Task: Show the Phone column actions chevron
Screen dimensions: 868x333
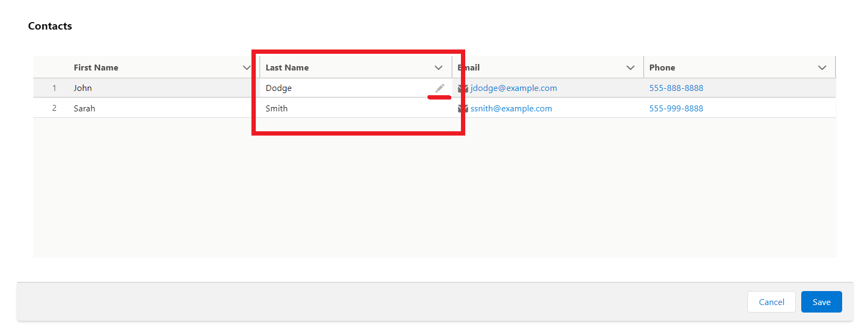Action: pos(822,68)
